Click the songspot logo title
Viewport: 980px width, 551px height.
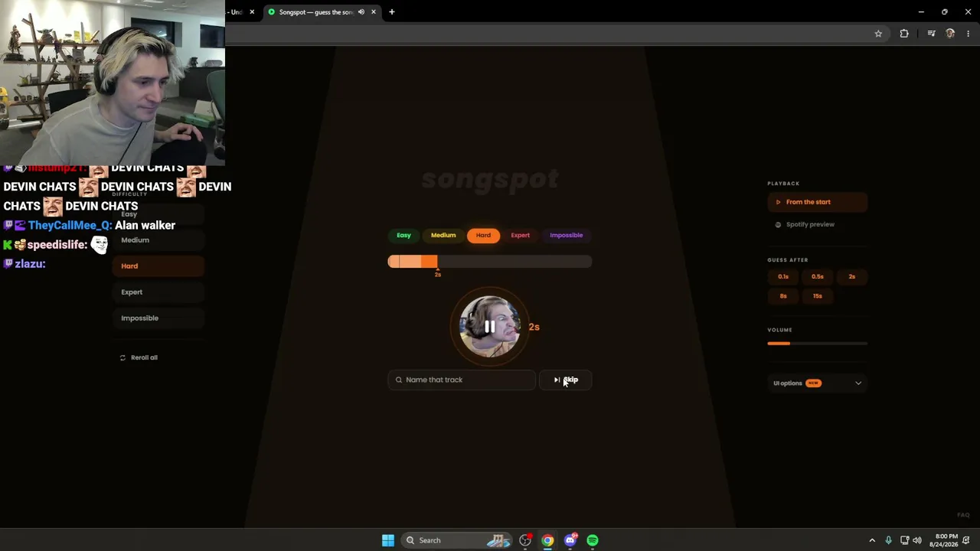point(490,180)
